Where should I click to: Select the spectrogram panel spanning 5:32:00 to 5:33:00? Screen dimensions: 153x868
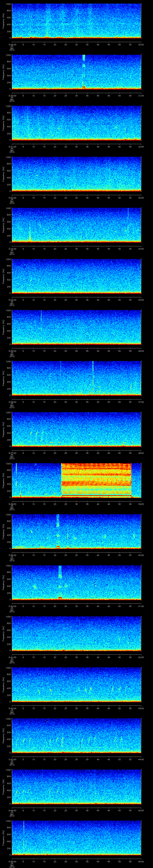coord(76,174)
